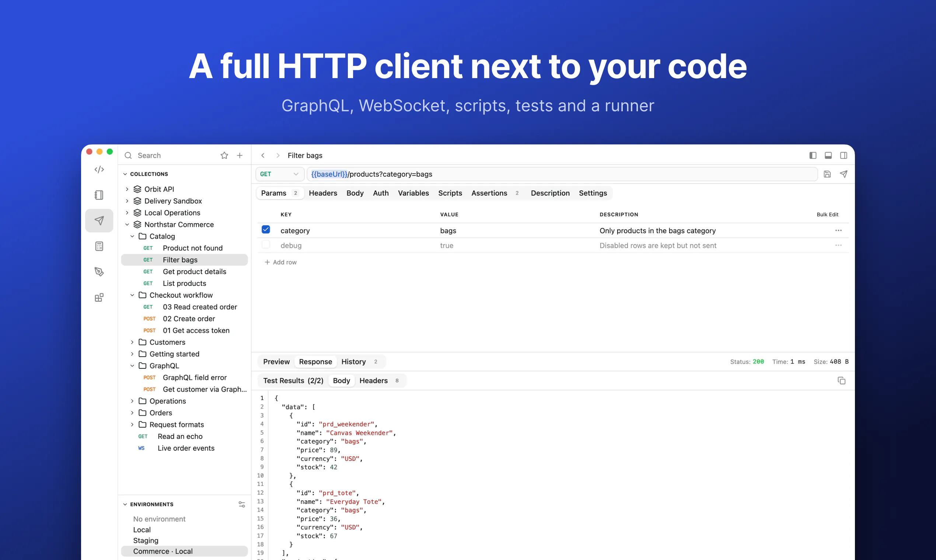This screenshot has height=560, width=936.
Task: Collapse the Northstar Commerce collection
Action: 127,224
